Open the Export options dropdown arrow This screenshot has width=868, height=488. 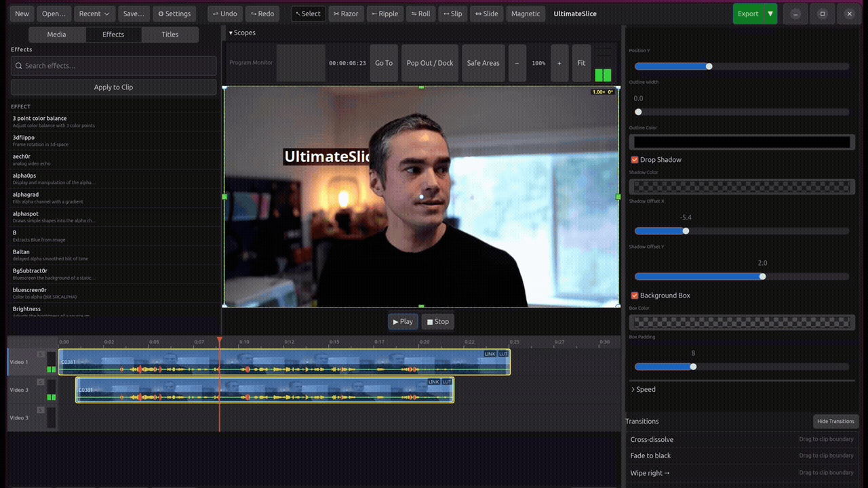pos(770,14)
